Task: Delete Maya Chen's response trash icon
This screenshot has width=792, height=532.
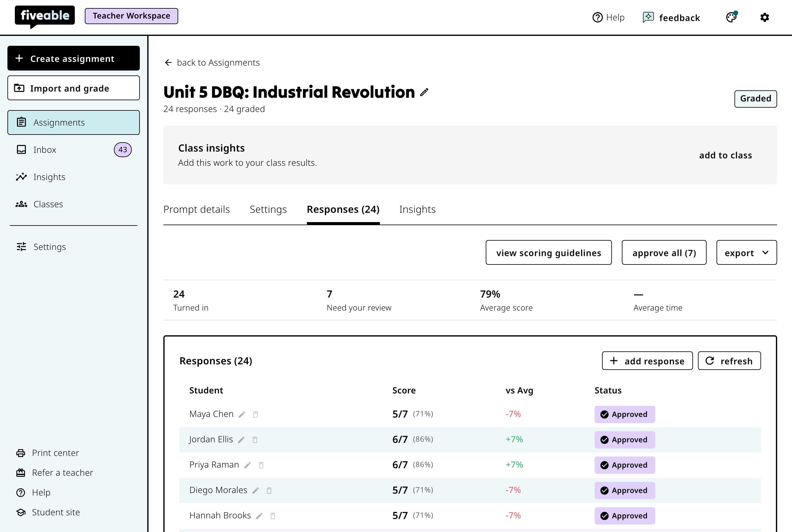Action: 256,414
